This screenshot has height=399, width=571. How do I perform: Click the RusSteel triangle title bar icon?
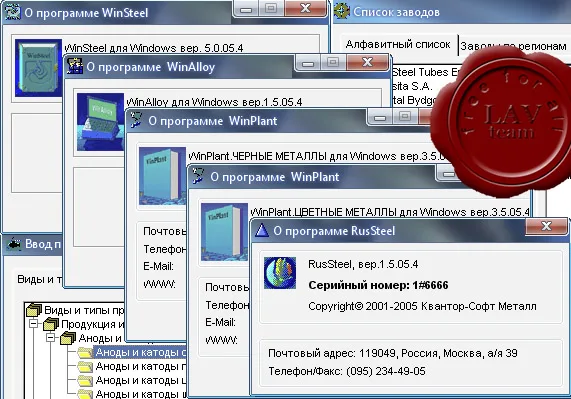pyautogui.click(x=261, y=230)
